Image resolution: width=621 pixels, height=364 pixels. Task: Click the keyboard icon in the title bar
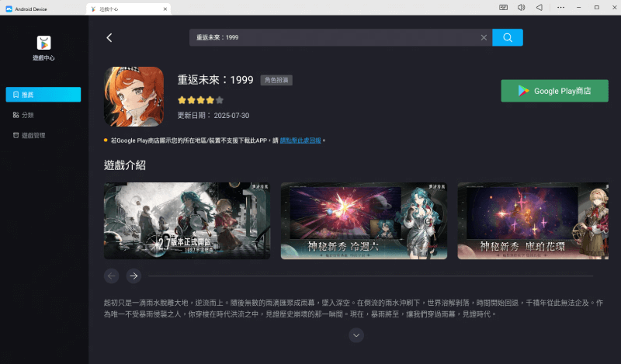click(x=503, y=8)
